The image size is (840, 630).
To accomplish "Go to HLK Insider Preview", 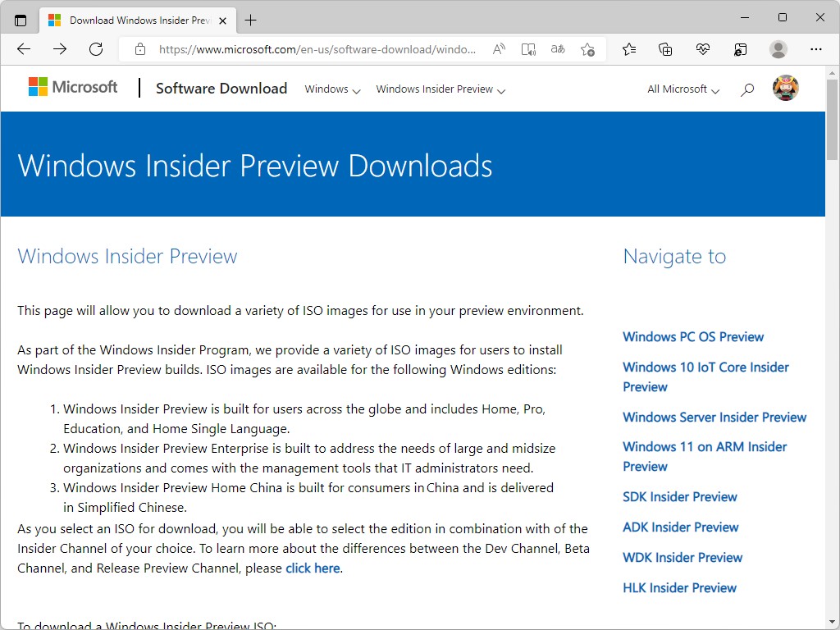I will pos(679,588).
